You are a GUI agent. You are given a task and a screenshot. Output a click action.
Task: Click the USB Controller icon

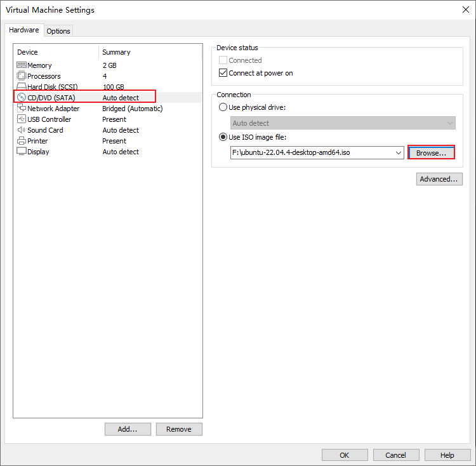(x=21, y=119)
